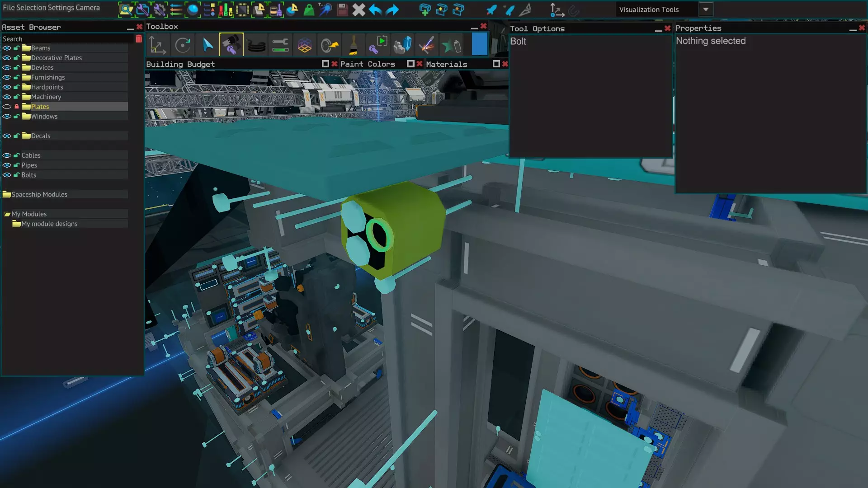Image resolution: width=868 pixels, height=488 pixels.
Task: Click the Asset Browser search field
Action: point(68,39)
